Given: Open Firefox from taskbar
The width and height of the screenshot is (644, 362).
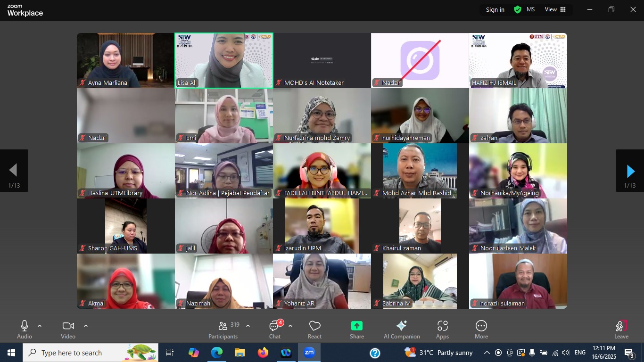Looking at the screenshot, I should [x=263, y=353].
